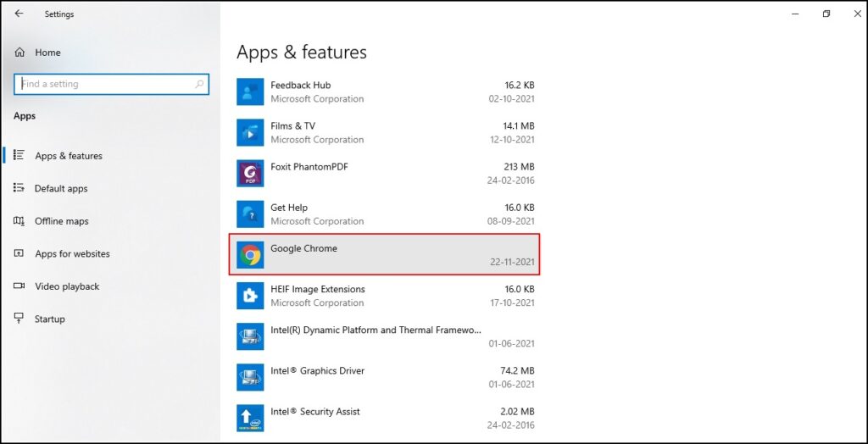Click the Foxit PhantomPDF icon
This screenshot has width=868, height=444.
point(250,174)
